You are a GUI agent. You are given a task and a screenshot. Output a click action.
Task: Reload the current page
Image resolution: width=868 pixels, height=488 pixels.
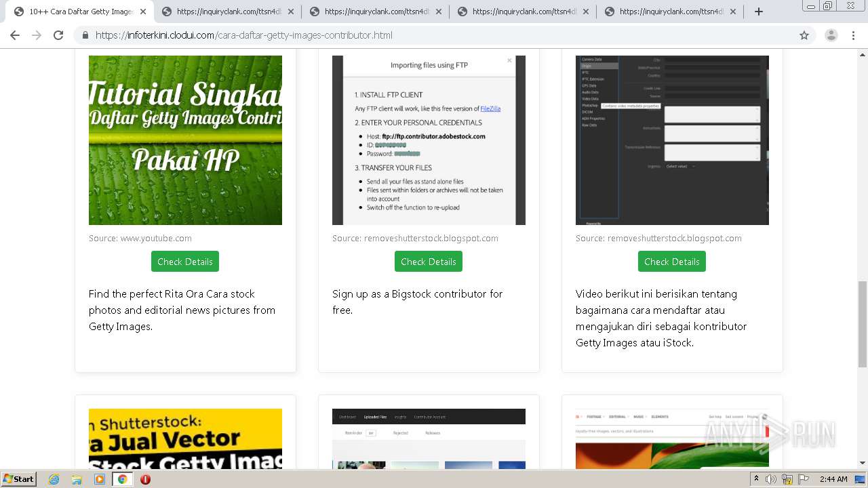(x=58, y=35)
